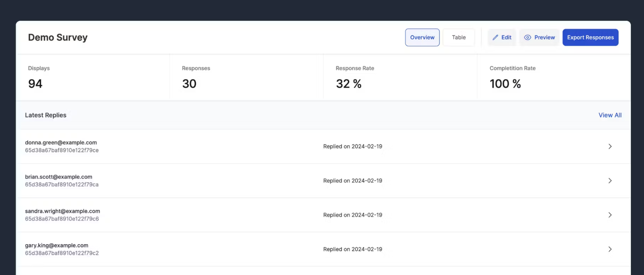Click the eye icon in Preview
Screen dimensions: 644x275
pyautogui.click(x=528, y=38)
